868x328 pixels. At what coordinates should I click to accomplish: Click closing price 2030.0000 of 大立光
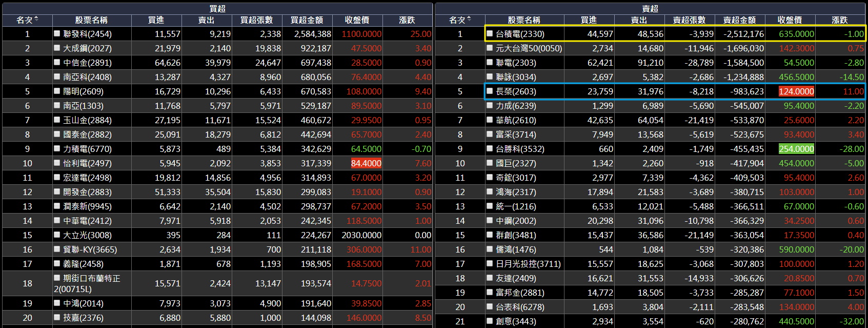click(x=361, y=235)
